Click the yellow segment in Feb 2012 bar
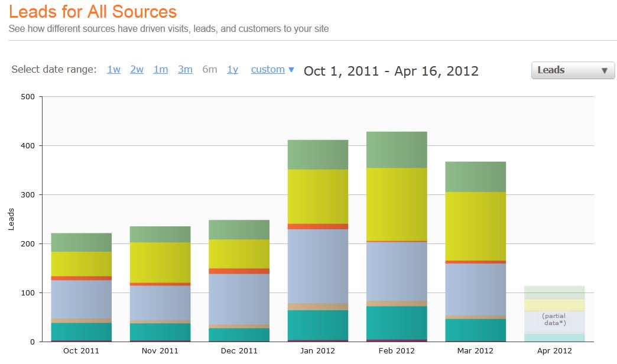The image size is (617, 364). coord(397,204)
